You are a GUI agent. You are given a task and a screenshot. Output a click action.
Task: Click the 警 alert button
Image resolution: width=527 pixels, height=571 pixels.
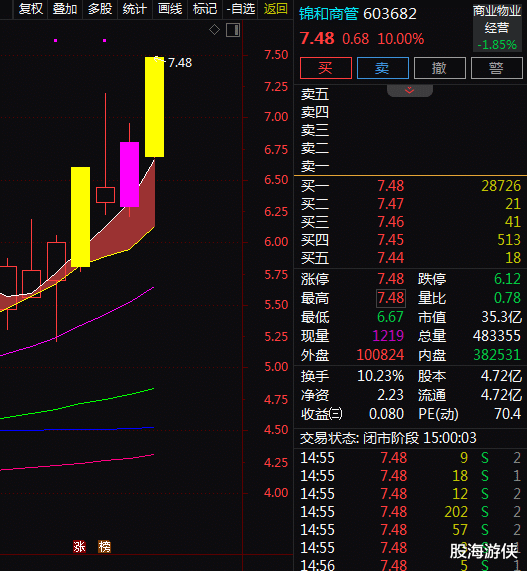497,68
